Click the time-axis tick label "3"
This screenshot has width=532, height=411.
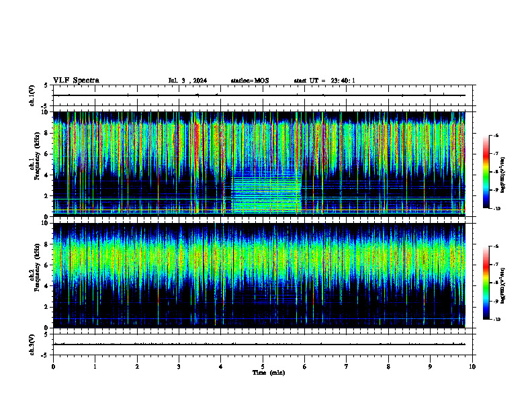pos(179,367)
